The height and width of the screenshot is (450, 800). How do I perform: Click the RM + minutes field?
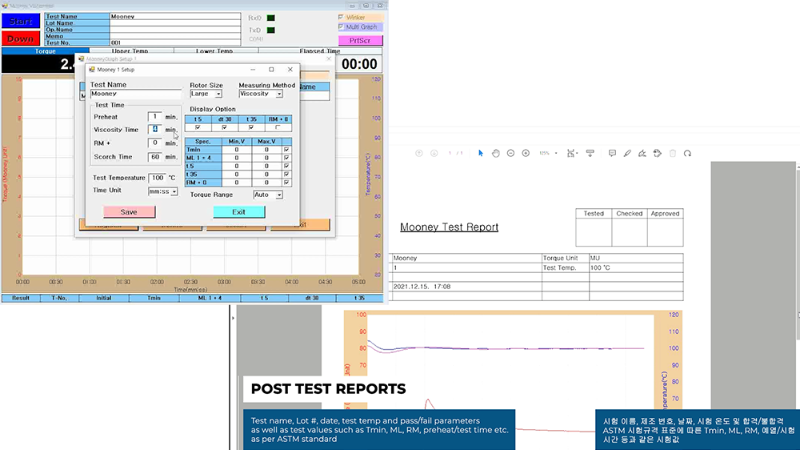(155, 143)
